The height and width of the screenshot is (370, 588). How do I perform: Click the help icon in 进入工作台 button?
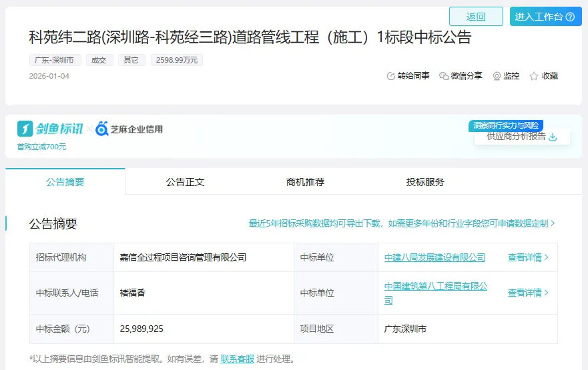570,17
